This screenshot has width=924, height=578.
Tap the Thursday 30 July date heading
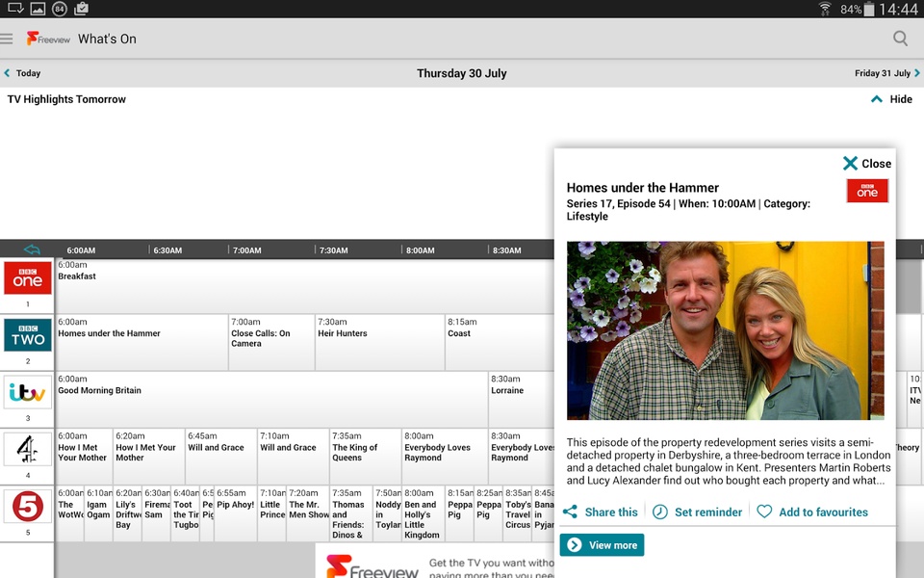(x=461, y=73)
